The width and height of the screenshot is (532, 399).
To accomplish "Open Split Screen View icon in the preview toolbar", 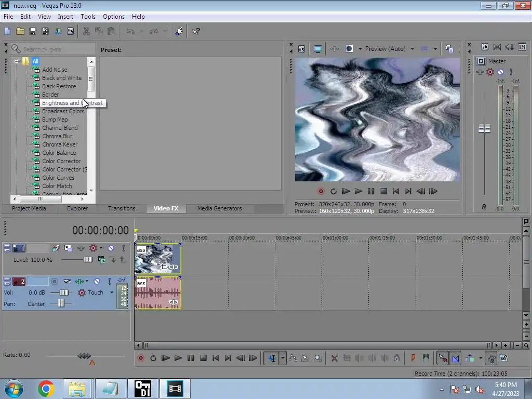I will 349,49.
